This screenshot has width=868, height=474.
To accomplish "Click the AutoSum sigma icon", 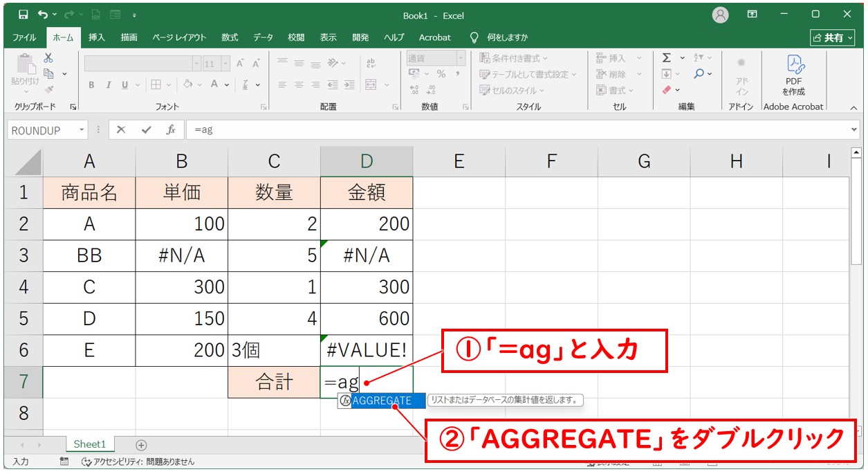I will coord(666,58).
